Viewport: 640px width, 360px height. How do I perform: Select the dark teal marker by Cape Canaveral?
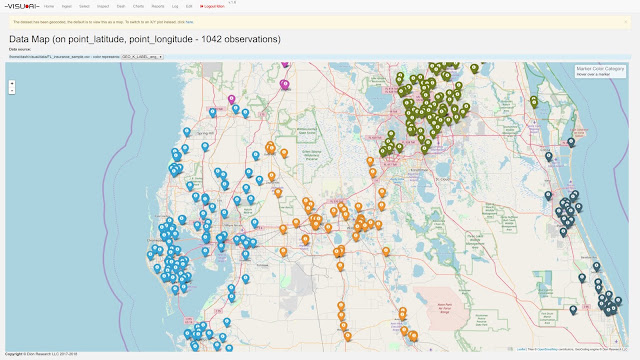(x=571, y=142)
